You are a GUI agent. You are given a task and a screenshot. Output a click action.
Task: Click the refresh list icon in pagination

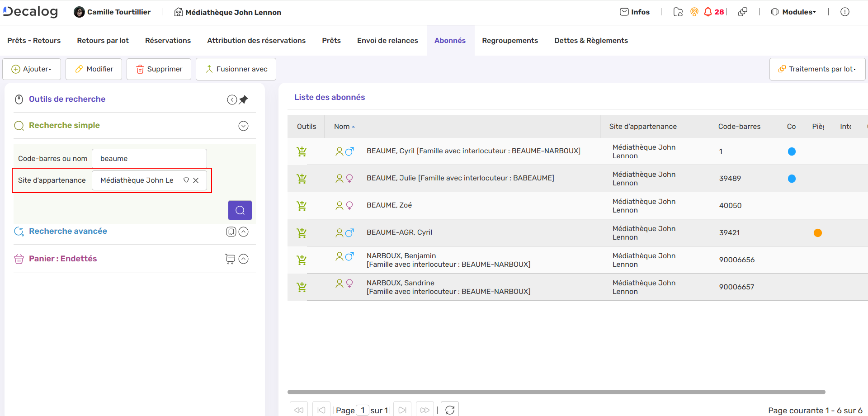point(449,410)
